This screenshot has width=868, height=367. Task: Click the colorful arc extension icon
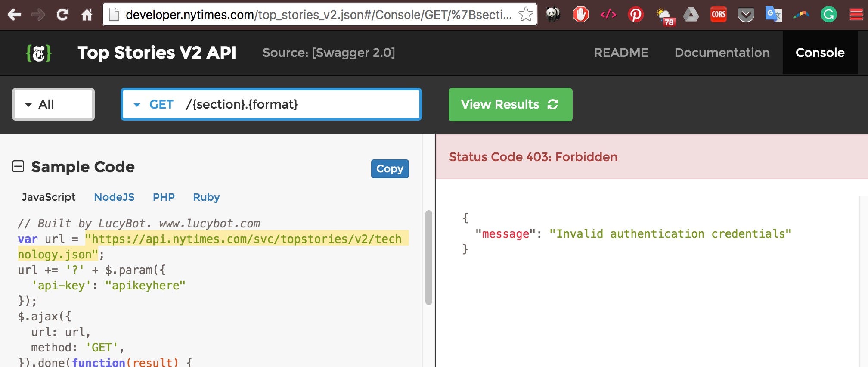coord(801,15)
